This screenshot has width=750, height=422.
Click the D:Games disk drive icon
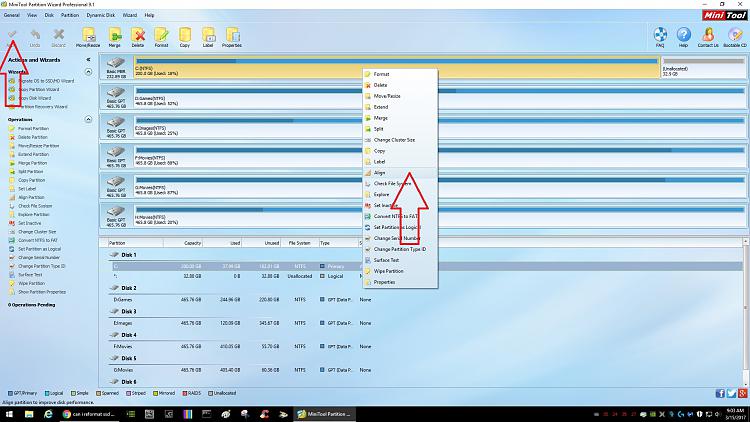pos(116,92)
